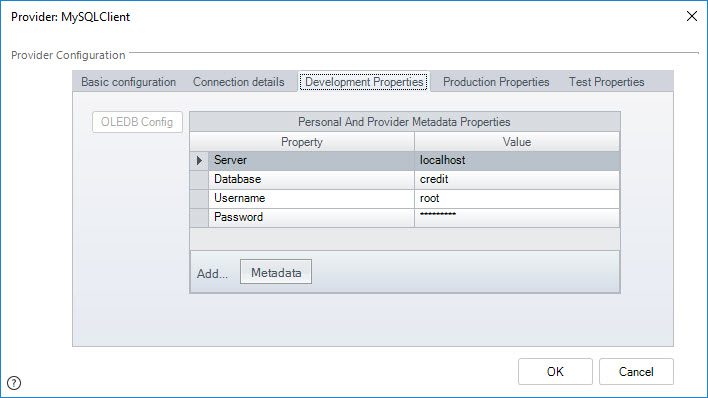Click the Metadata button

click(276, 272)
